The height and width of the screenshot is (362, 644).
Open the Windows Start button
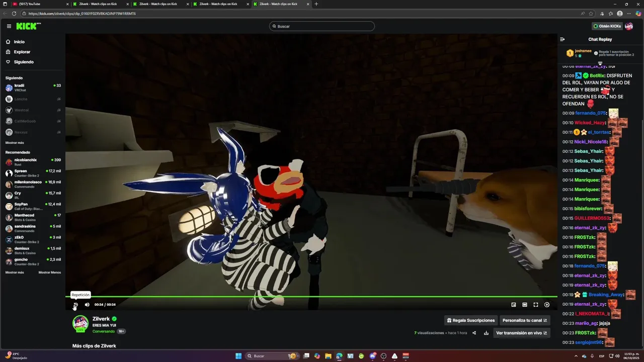[238, 356]
